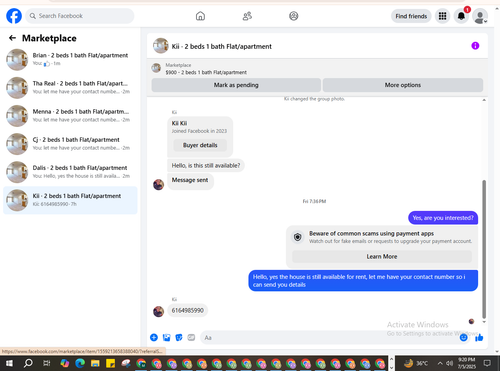Open the Facebook menu grid icon
The image size is (500, 371).
[x=442, y=16]
